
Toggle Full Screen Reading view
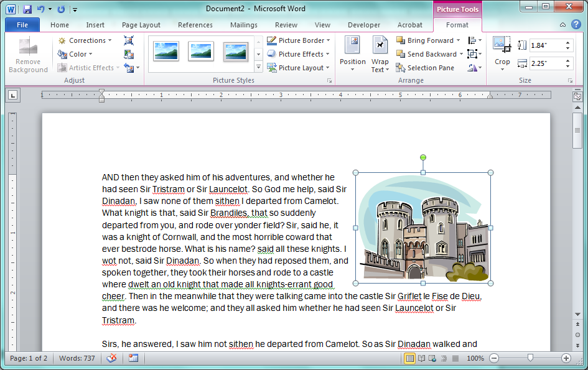tap(421, 358)
